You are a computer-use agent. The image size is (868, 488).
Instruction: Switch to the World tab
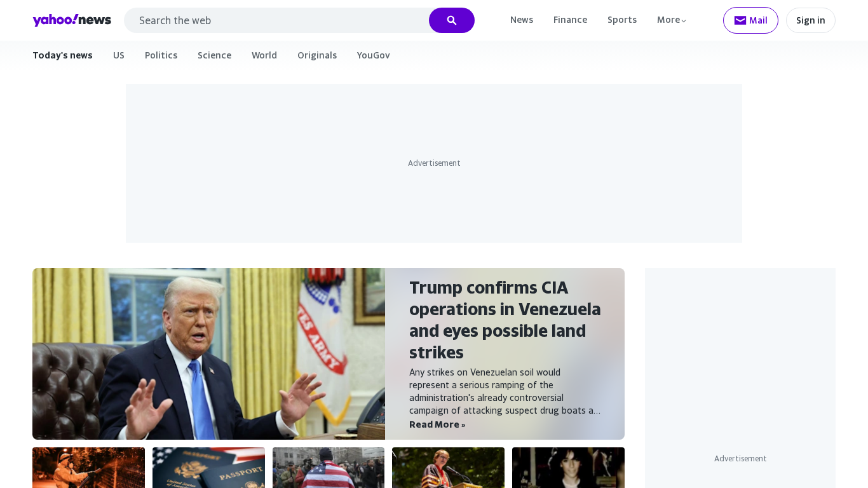tap(264, 55)
